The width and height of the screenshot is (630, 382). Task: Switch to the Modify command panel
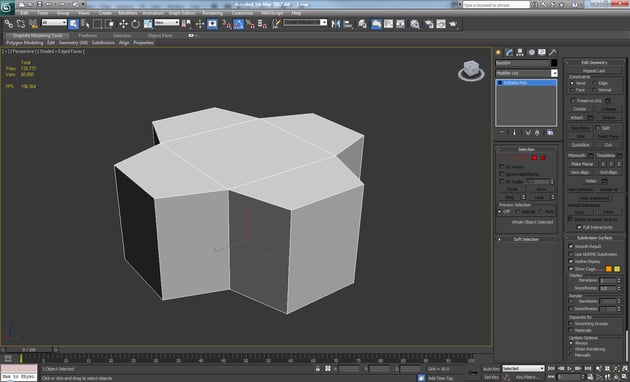coord(509,52)
